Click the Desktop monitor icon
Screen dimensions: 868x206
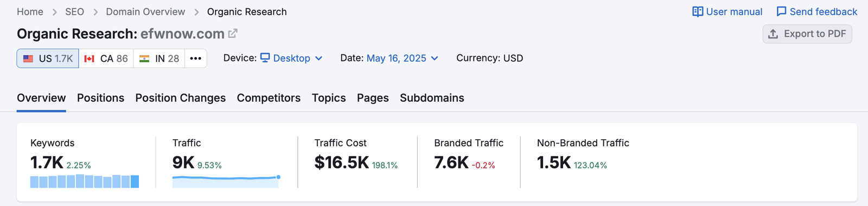(265, 58)
